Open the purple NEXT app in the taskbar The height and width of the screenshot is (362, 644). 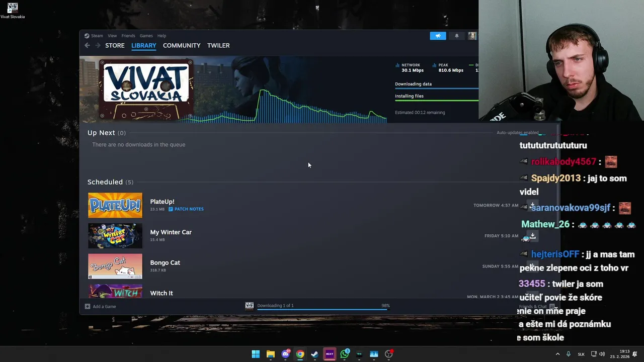[330, 354]
